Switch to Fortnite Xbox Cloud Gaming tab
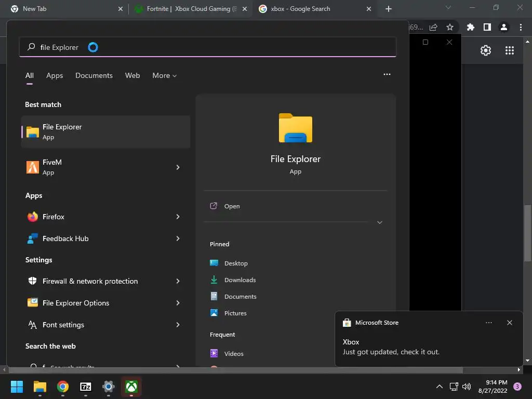This screenshot has width=532, height=399. click(x=191, y=9)
